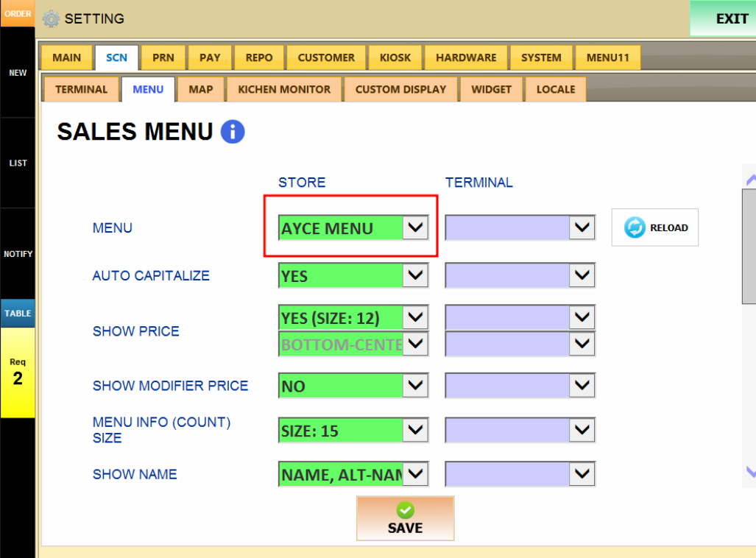
Task: Switch to the HARDWARE tab
Action: pos(466,57)
